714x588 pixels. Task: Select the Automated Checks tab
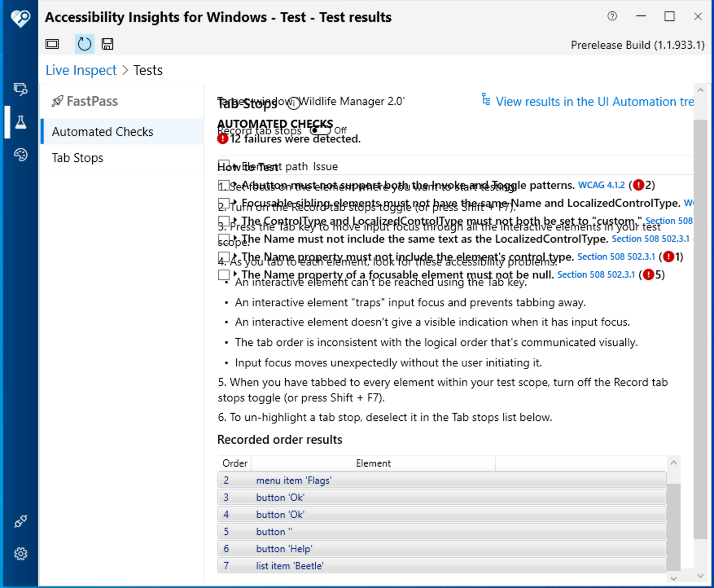tap(103, 131)
